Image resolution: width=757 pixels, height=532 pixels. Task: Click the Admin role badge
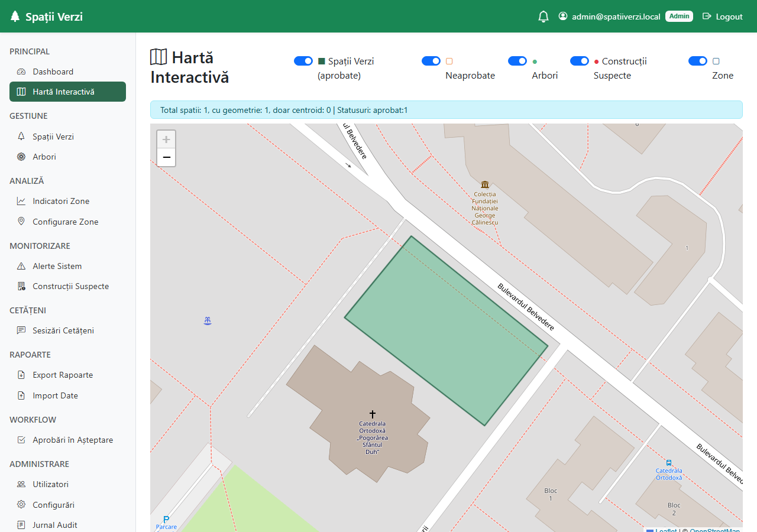click(x=679, y=16)
